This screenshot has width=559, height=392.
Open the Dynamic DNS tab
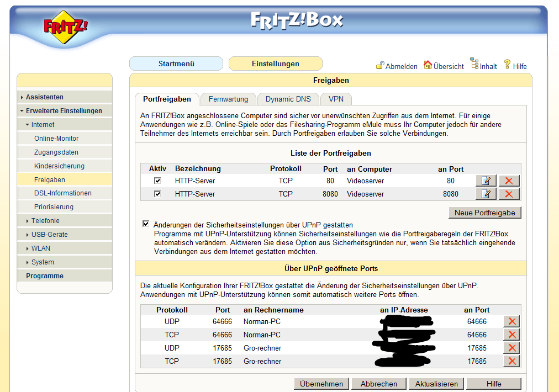click(x=288, y=99)
